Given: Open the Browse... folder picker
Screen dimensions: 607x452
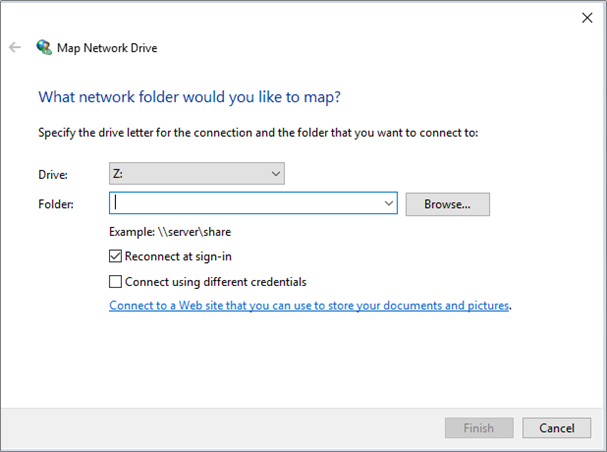Looking at the screenshot, I should (x=448, y=204).
